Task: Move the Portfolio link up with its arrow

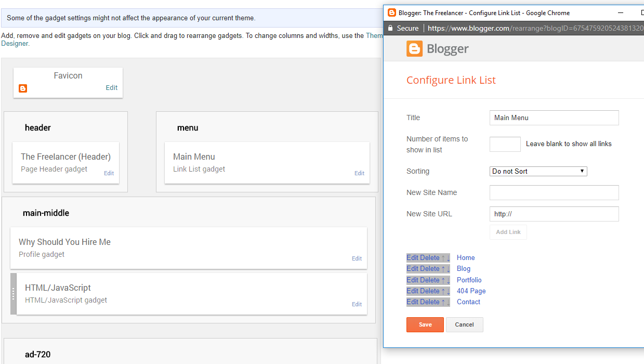Action: (x=443, y=280)
